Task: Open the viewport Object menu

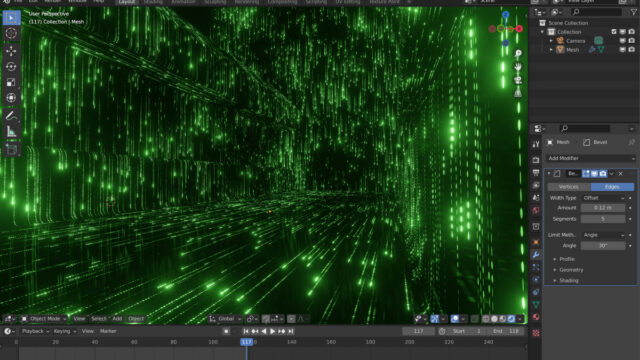Action: point(136,319)
